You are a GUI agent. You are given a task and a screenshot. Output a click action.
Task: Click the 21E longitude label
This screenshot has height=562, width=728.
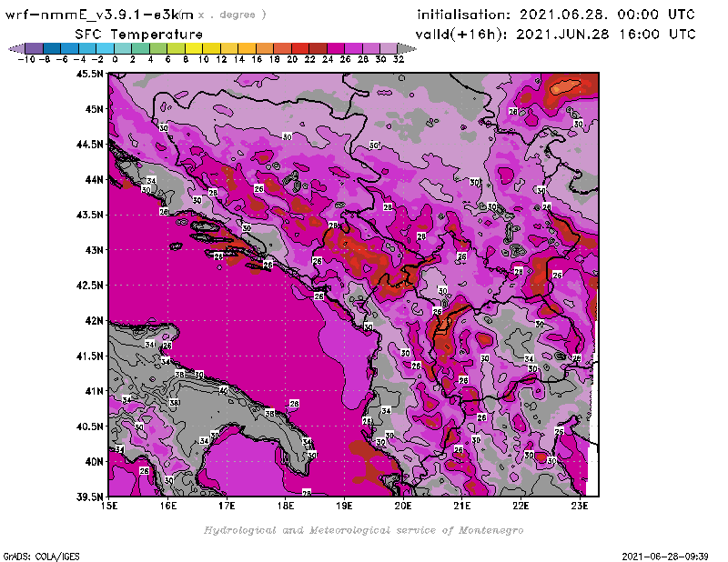point(462,506)
